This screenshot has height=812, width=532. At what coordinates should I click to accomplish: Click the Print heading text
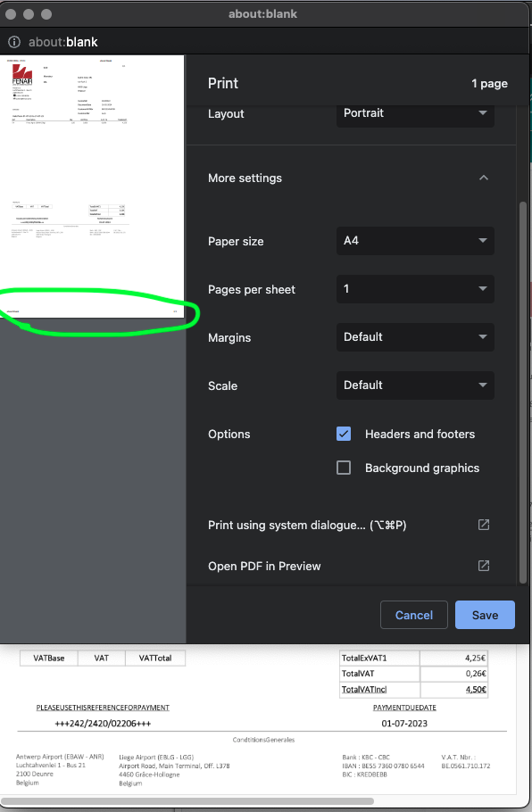(x=223, y=83)
